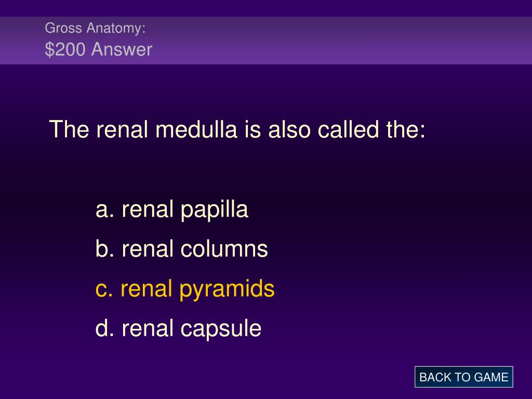Click the yellow letter c. option label
This screenshot has width=532, height=399.
click(x=104, y=289)
